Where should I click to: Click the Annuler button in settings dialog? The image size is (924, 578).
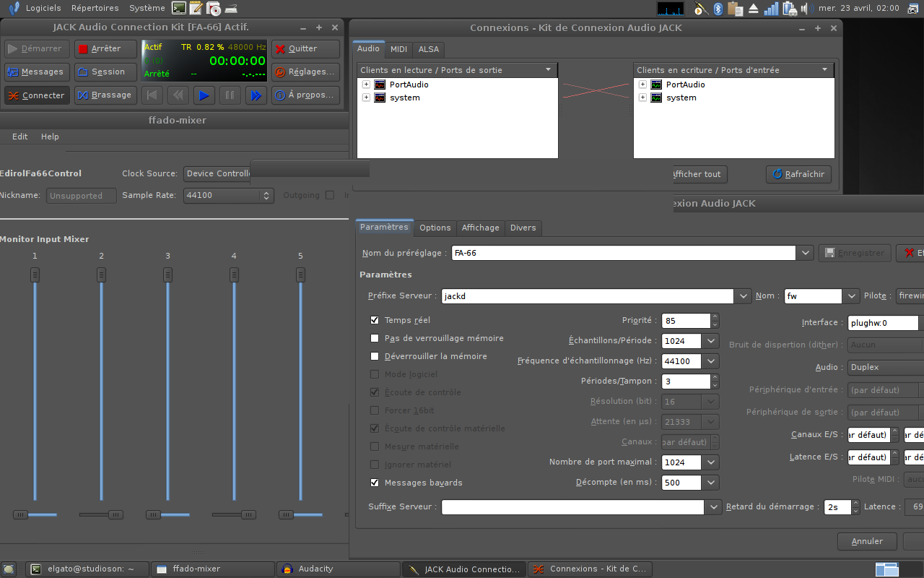(867, 541)
